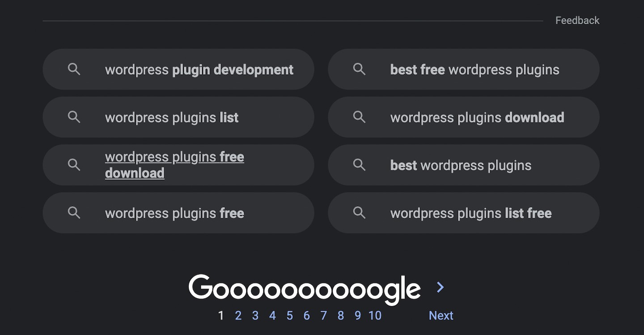This screenshot has height=335, width=644.
Task: Click magnifier icon next to 'wordpress plugins list'
Action: click(x=74, y=117)
